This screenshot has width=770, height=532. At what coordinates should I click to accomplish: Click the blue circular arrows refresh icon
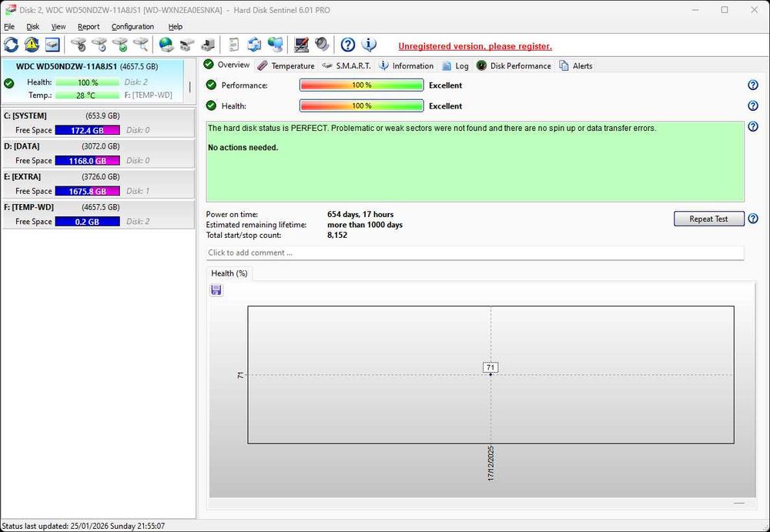tap(11, 45)
